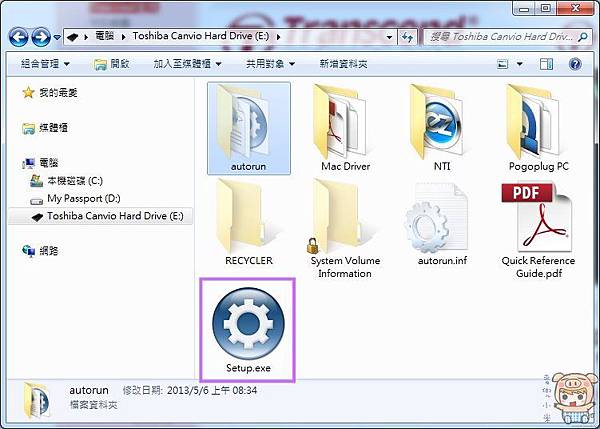Go forward with the Forward arrow
Viewport: 600px width, 429px height.
41,37
